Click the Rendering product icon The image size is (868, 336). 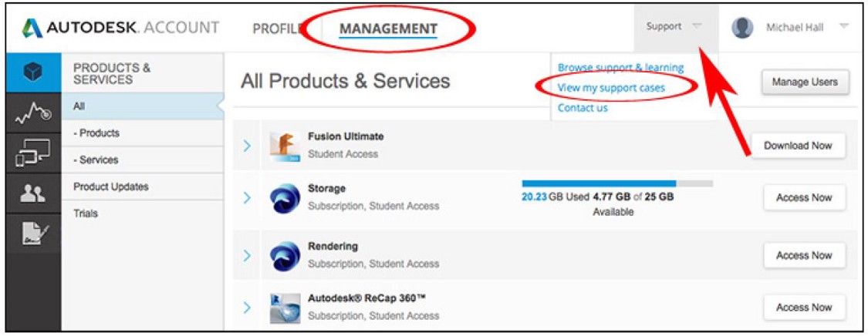[285, 256]
